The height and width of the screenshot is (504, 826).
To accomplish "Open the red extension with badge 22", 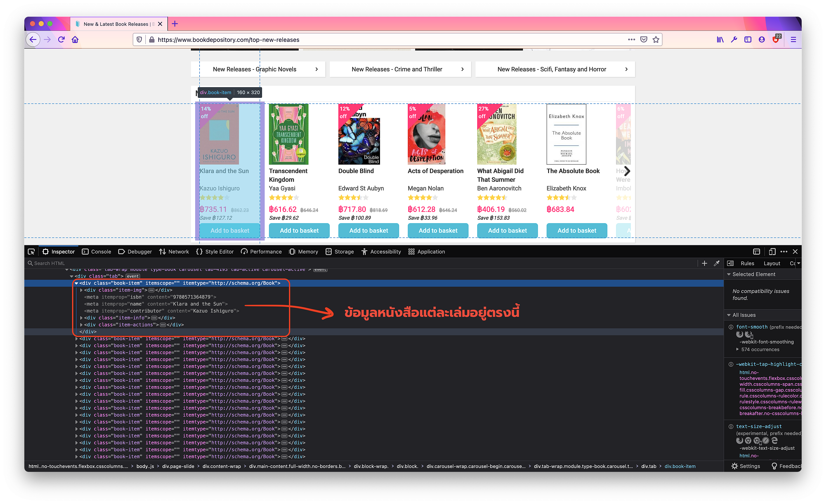I will coord(776,39).
